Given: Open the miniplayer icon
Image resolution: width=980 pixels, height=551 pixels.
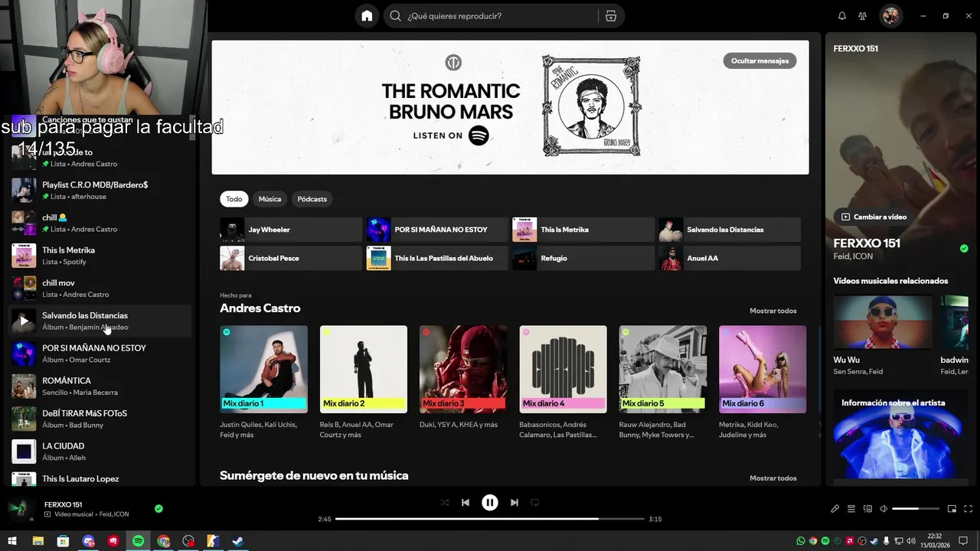Looking at the screenshot, I should click(952, 509).
